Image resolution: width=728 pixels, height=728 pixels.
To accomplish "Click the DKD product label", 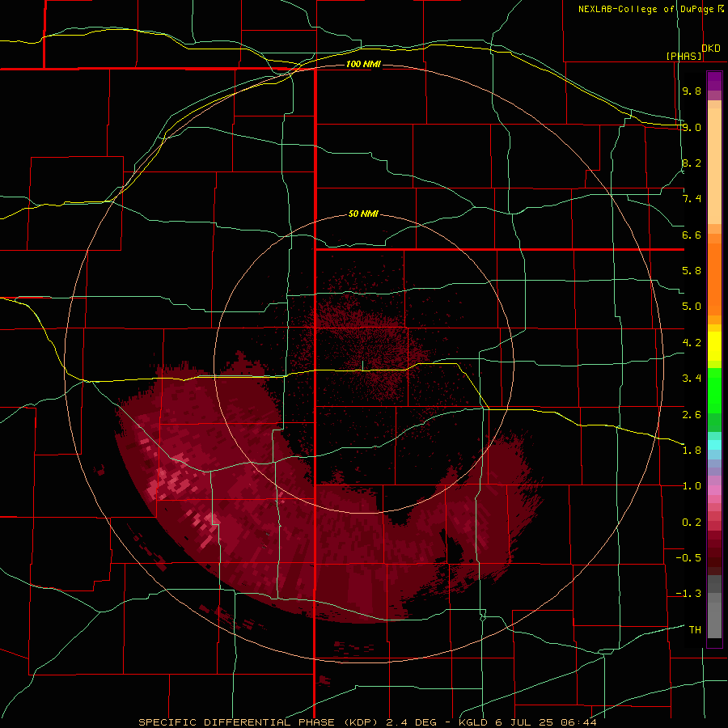I will [711, 49].
